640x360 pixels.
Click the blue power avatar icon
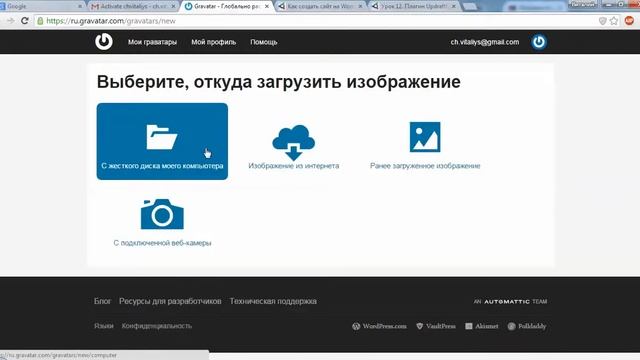pyautogui.click(x=539, y=42)
